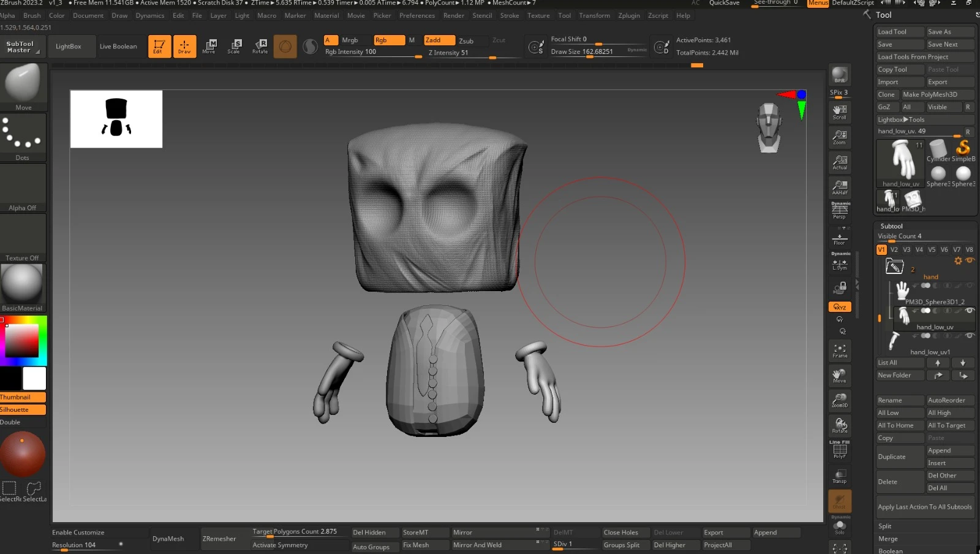Click the AAHalf zoom icon
Viewport: 980px width, 554px height.
pos(839,187)
